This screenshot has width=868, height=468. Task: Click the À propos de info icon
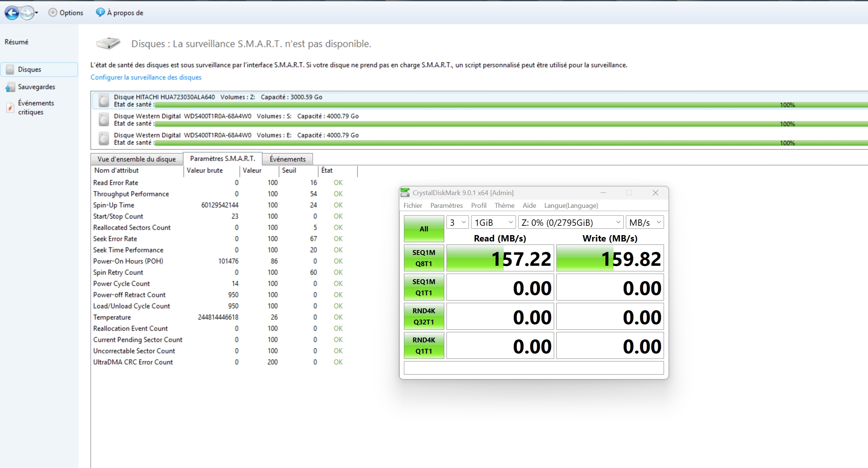click(100, 12)
